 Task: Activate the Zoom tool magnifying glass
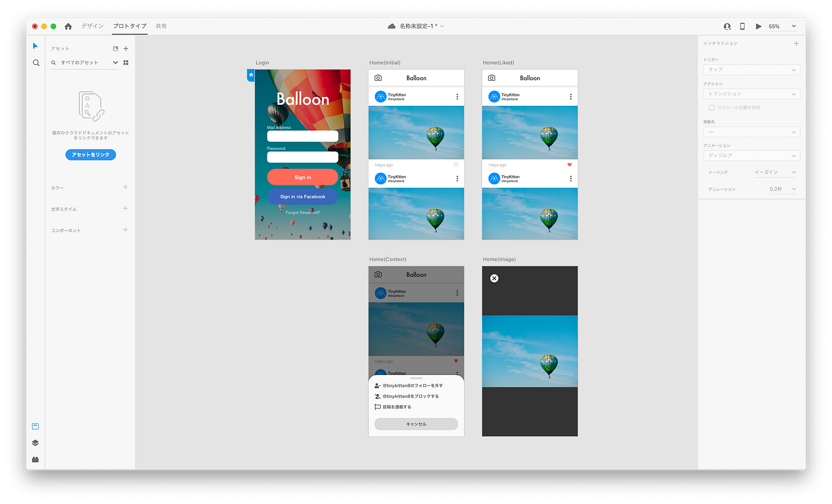tap(36, 62)
